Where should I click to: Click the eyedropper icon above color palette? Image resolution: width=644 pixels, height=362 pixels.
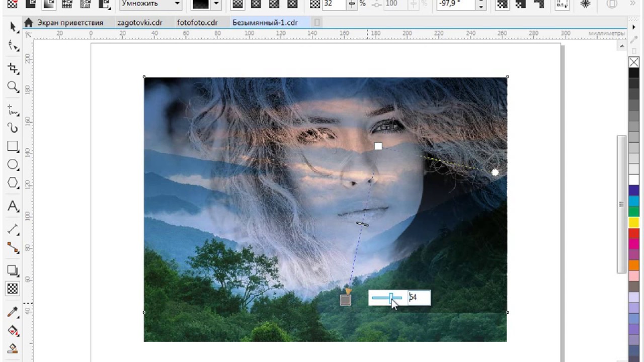coord(633,40)
